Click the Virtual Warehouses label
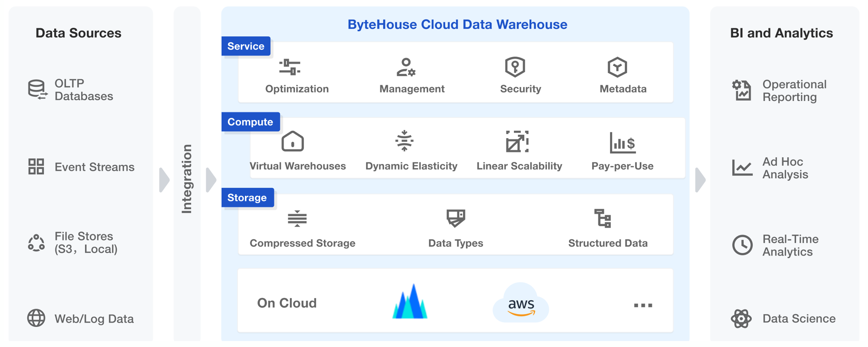The width and height of the screenshot is (868, 347). (x=298, y=166)
